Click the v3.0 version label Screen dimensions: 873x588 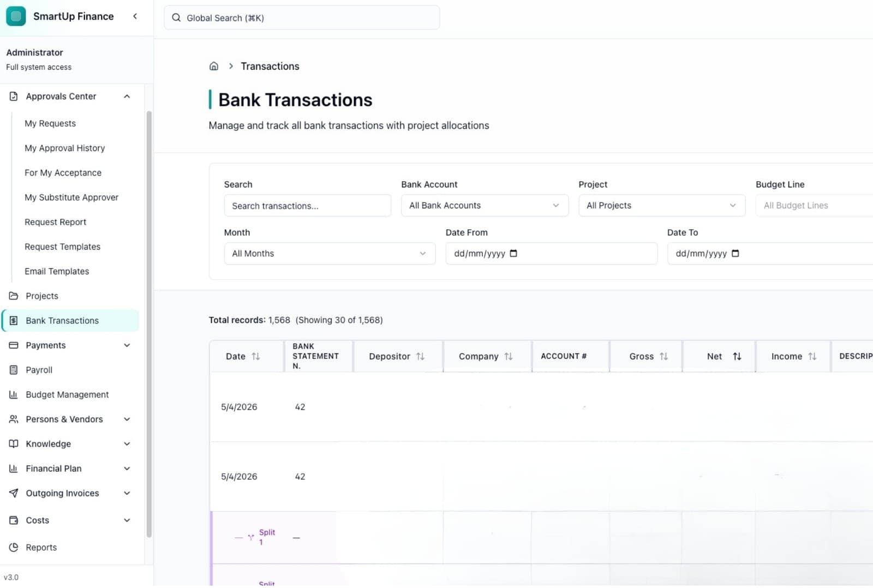[11, 577]
